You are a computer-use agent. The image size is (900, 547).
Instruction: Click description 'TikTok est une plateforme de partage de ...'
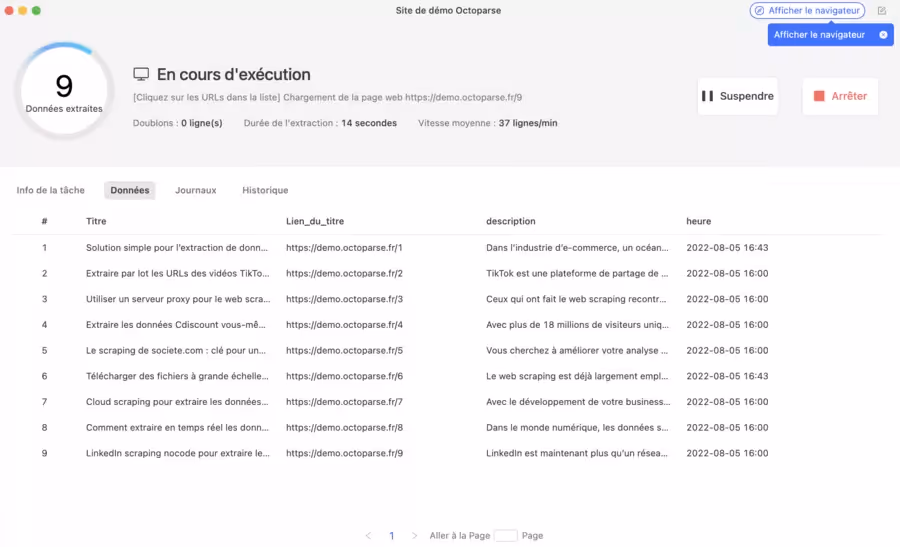point(577,273)
